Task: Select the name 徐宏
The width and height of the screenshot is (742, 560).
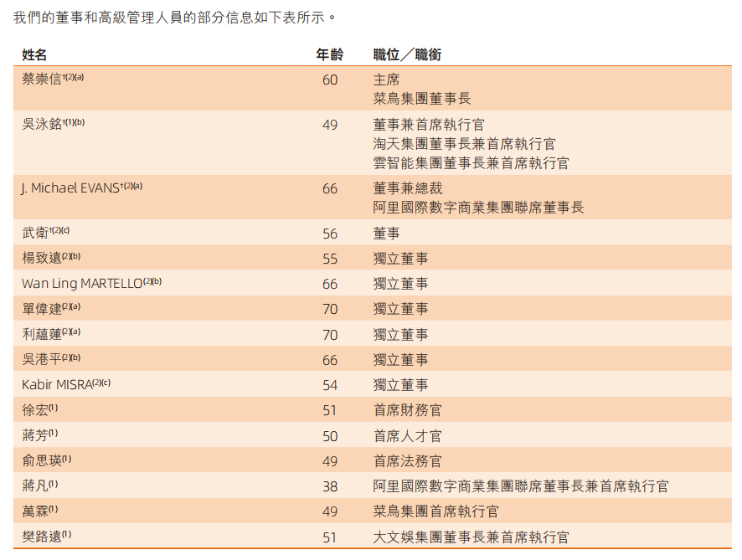Action: [35, 410]
